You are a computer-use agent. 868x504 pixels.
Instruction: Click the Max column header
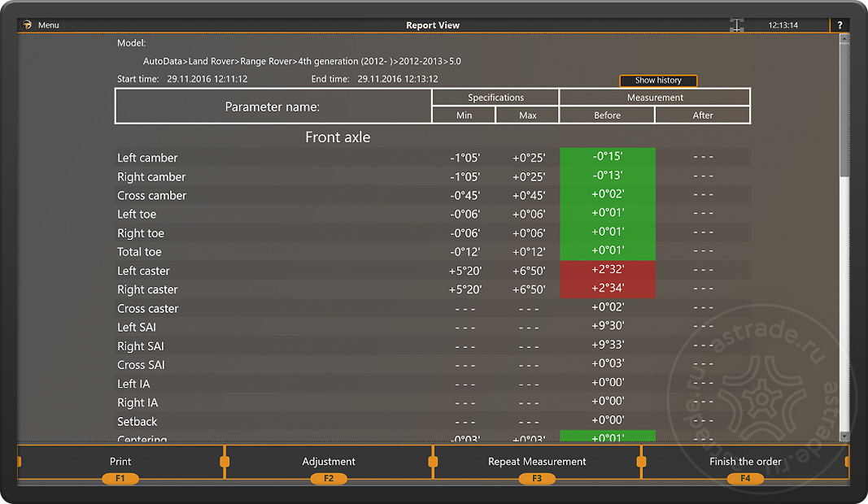pos(528,115)
